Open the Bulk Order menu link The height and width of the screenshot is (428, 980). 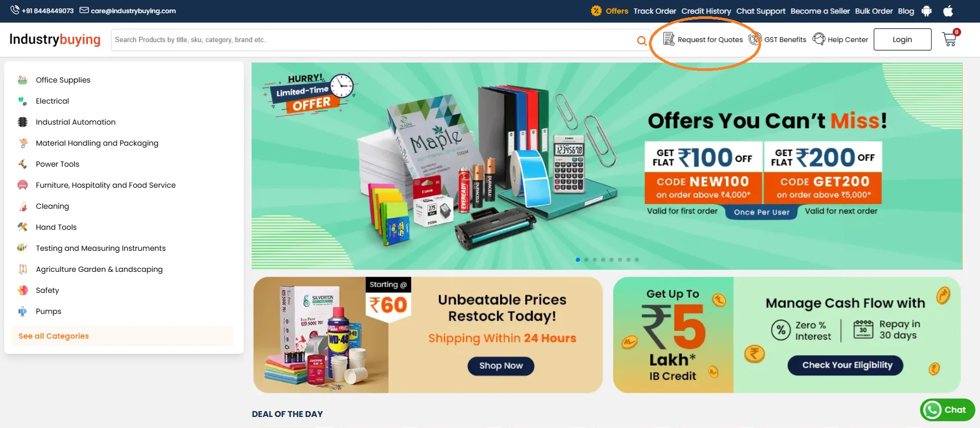pos(874,11)
